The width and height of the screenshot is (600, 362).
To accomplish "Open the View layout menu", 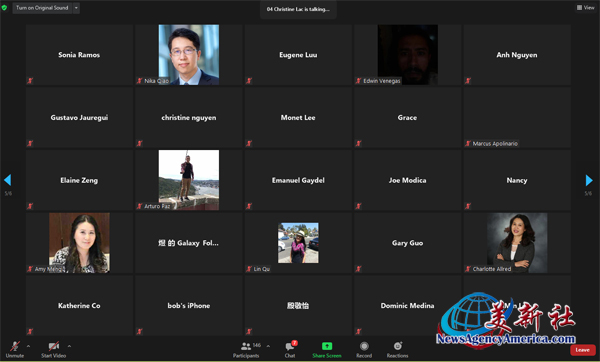I will click(x=585, y=8).
